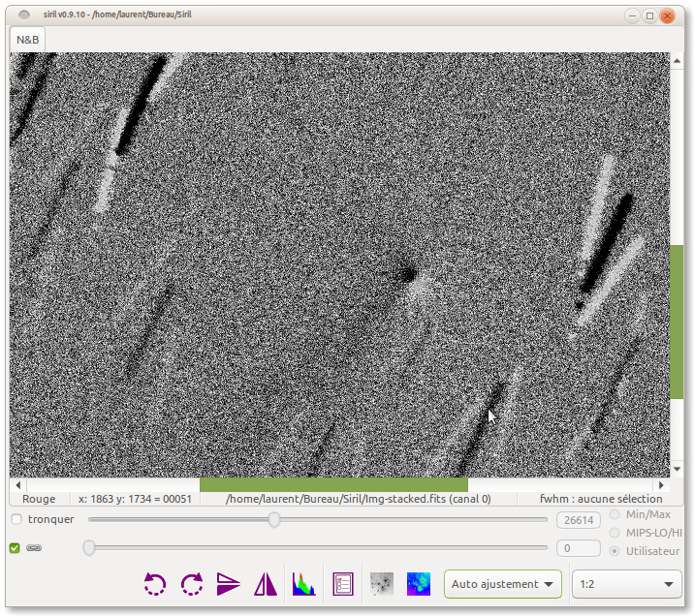Open the Auto ajustement dropdown
The height and width of the screenshot is (616, 694).
[504, 584]
